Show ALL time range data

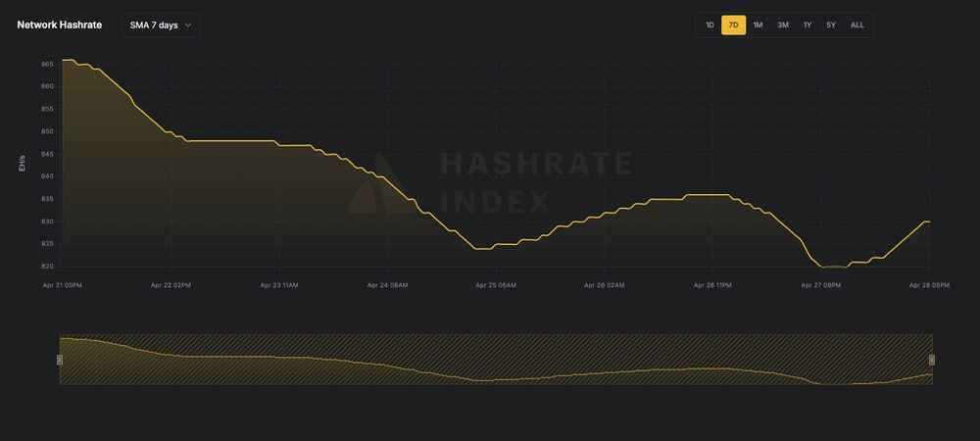pyautogui.click(x=857, y=24)
